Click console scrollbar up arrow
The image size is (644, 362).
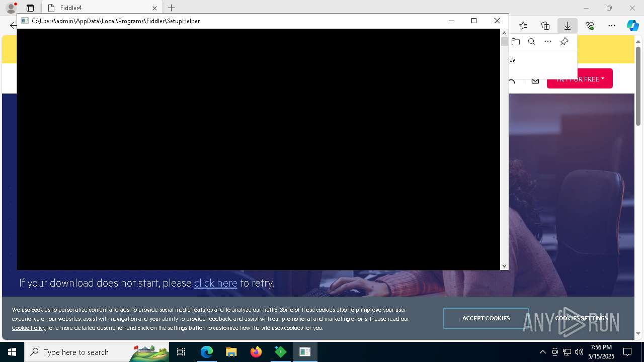pos(504,33)
